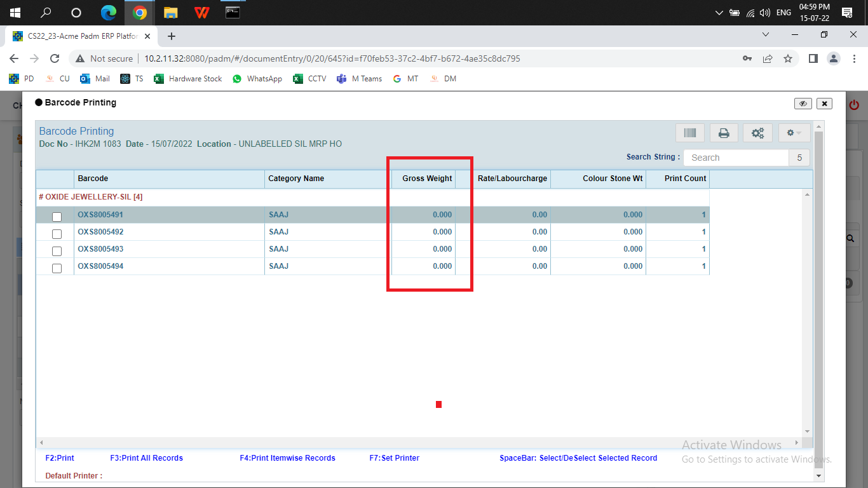Select barcode OXS8005494 text
This screenshot has height=488, width=868.
tap(100, 266)
